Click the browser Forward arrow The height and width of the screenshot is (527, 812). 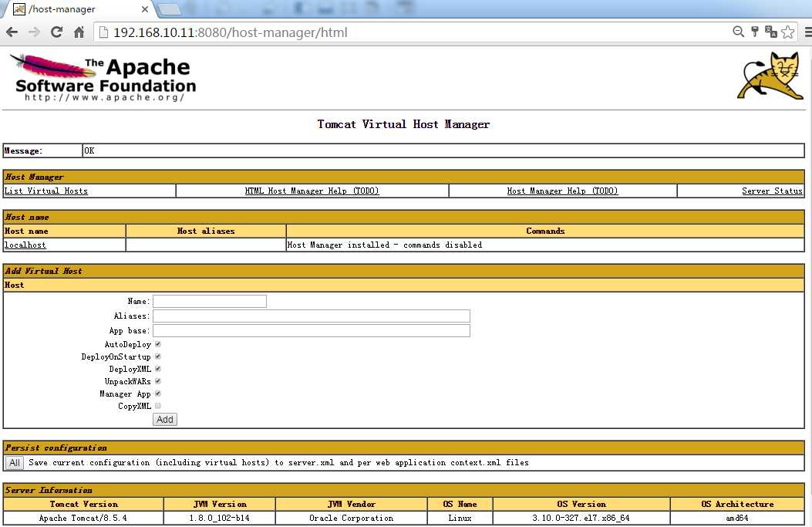(34, 32)
